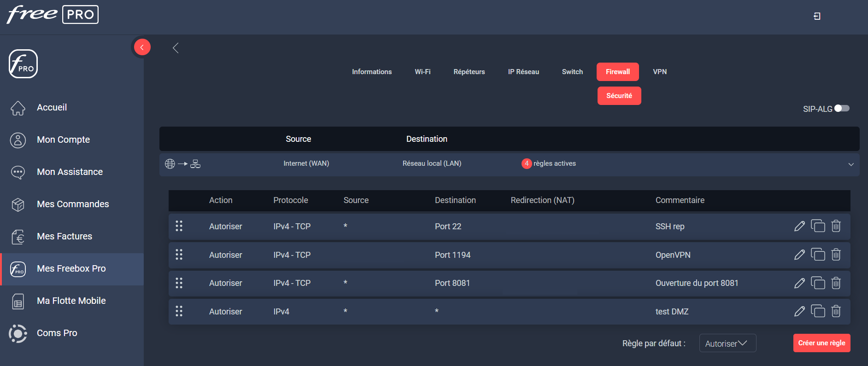Select the Sécurité sub-tab button
This screenshot has height=366, width=868.
619,96
